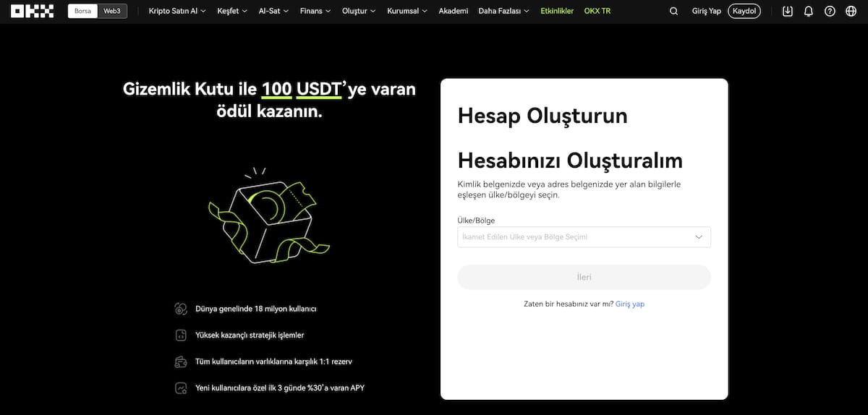Expand the Finans menu
The width and height of the screenshot is (868, 415).
click(315, 11)
